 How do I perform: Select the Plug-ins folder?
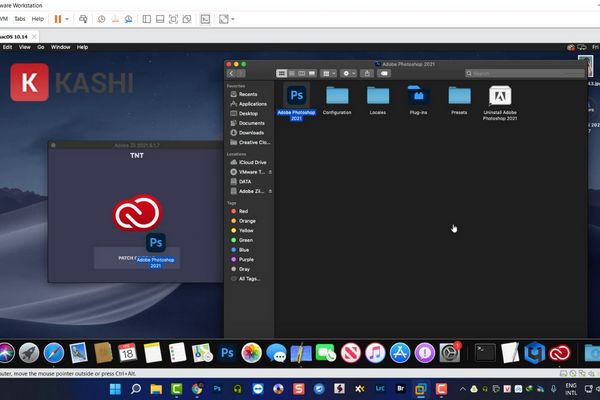(419, 100)
